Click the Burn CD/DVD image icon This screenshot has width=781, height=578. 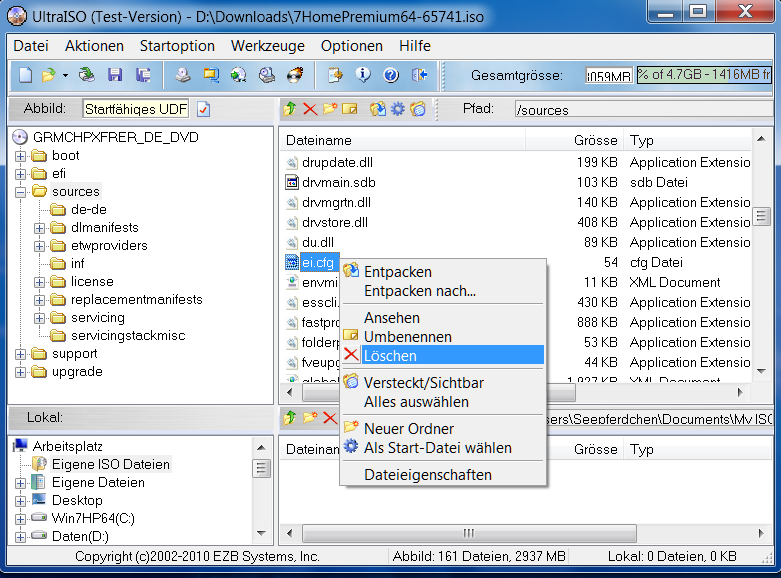(295, 75)
